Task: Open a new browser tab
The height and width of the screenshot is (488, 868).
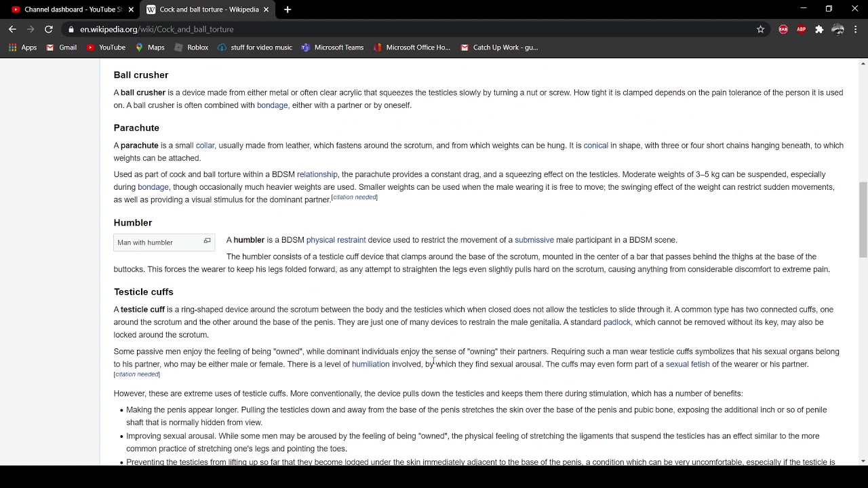Action: (288, 9)
